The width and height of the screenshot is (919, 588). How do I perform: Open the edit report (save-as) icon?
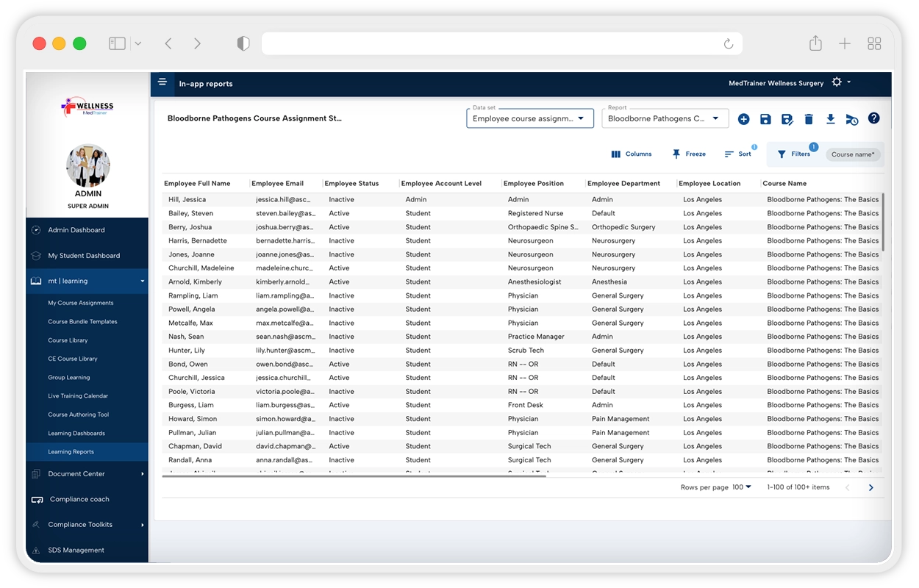pos(787,118)
